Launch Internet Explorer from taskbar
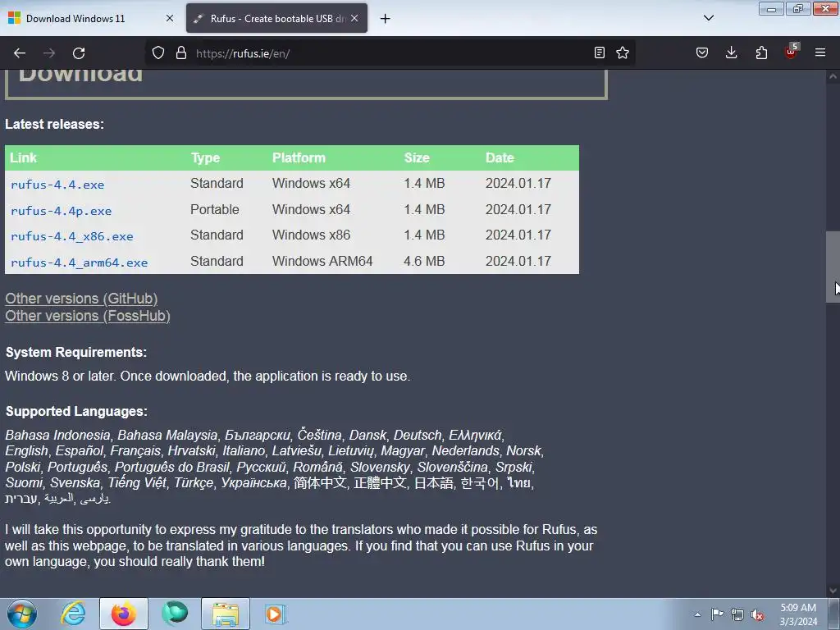The width and height of the screenshot is (840, 630). coord(73,614)
